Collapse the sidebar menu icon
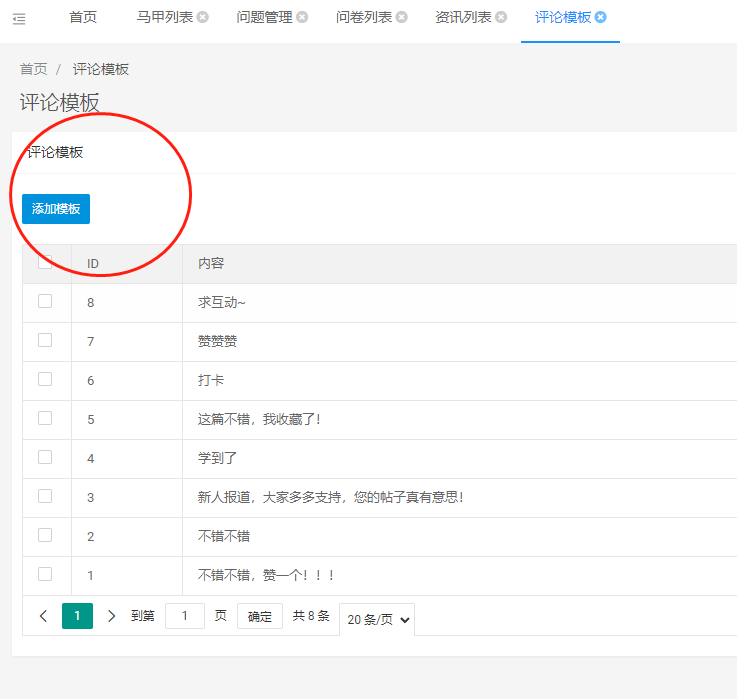The height and width of the screenshot is (699, 737). point(19,19)
